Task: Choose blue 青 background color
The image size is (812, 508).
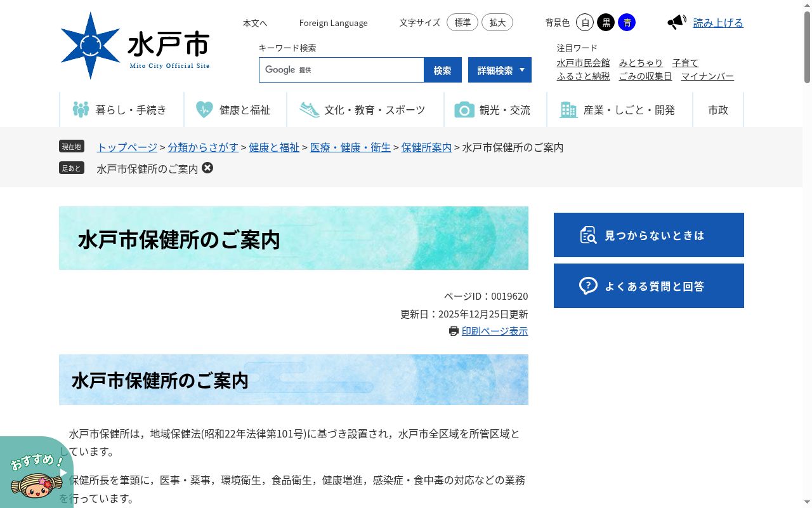Action: point(627,22)
